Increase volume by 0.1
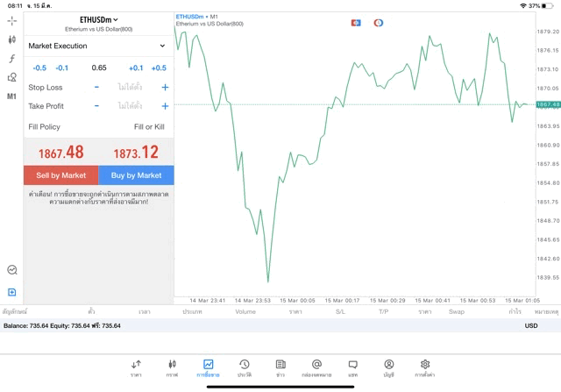This screenshot has width=561, height=392. pyautogui.click(x=136, y=68)
